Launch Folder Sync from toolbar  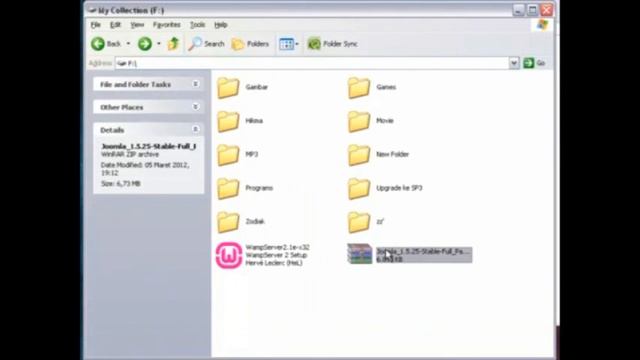pyautogui.click(x=332, y=44)
